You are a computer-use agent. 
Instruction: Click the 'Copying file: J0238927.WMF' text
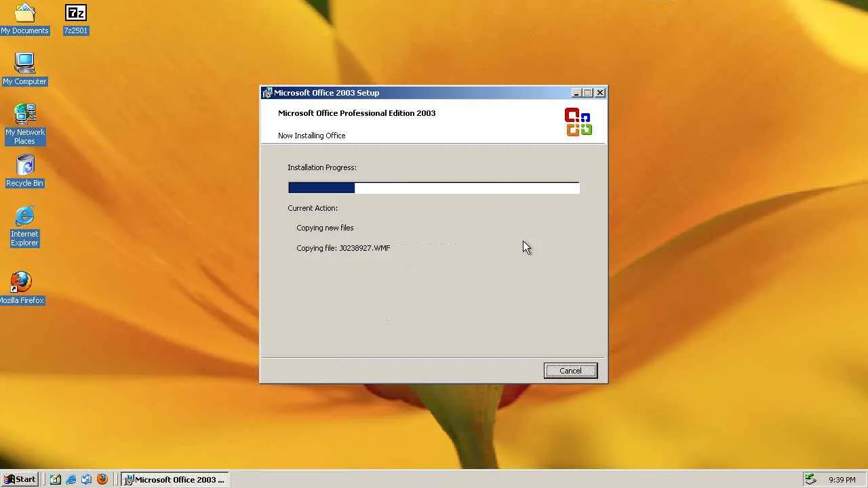point(343,248)
